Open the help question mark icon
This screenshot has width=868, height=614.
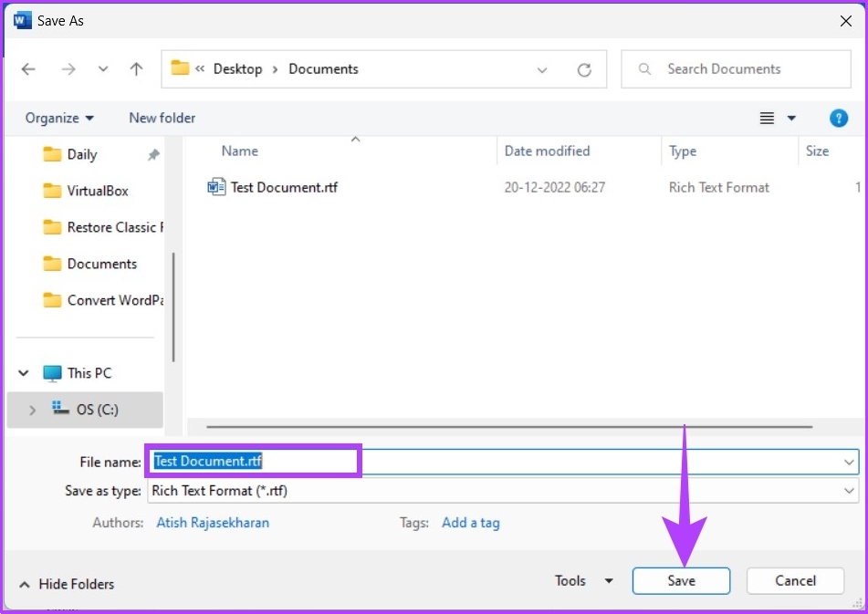(838, 118)
